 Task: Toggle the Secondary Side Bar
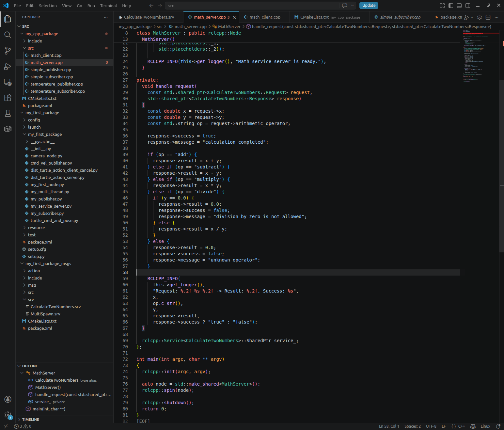[x=468, y=6]
